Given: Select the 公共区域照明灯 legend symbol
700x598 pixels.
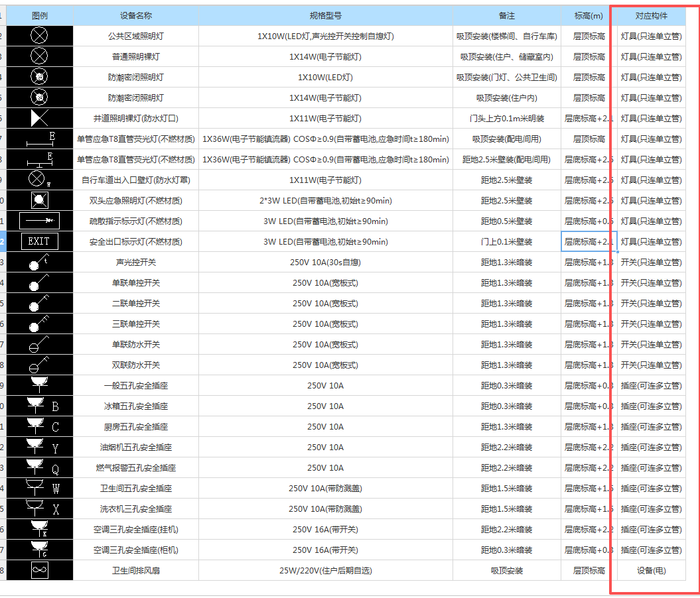Looking at the screenshot, I should [39, 36].
